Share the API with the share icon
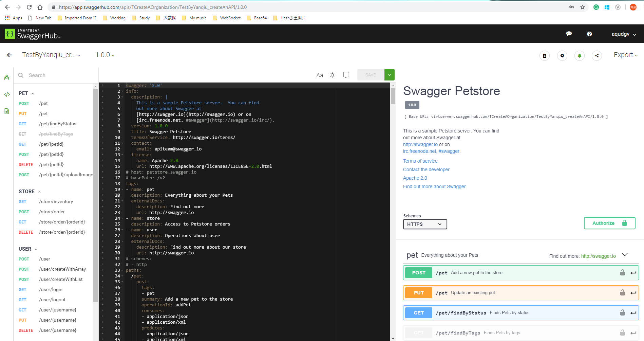This screenshot has width=644, height=341. point(597,55)
